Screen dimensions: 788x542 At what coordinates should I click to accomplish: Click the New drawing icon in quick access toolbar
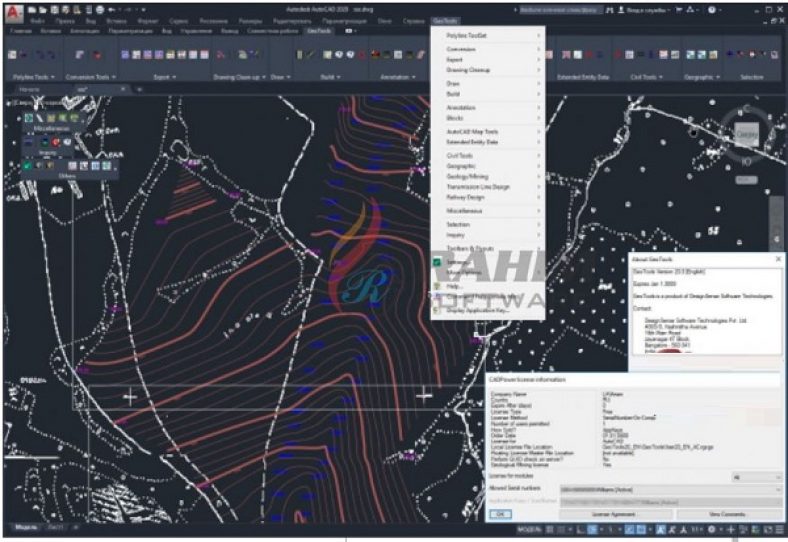pyautogui.click(x=32, y=10)
